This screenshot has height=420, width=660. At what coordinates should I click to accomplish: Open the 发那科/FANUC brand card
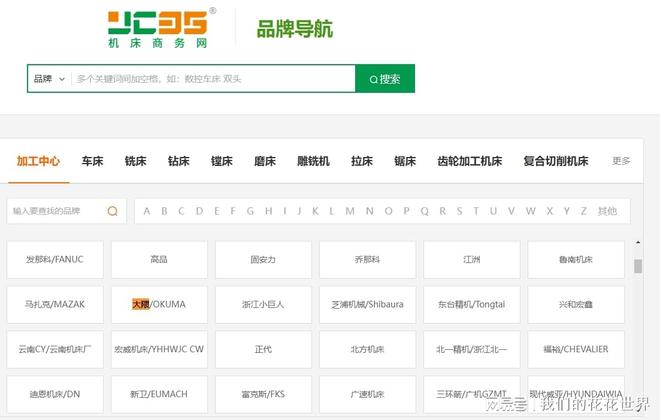click(x=55, y=260)
